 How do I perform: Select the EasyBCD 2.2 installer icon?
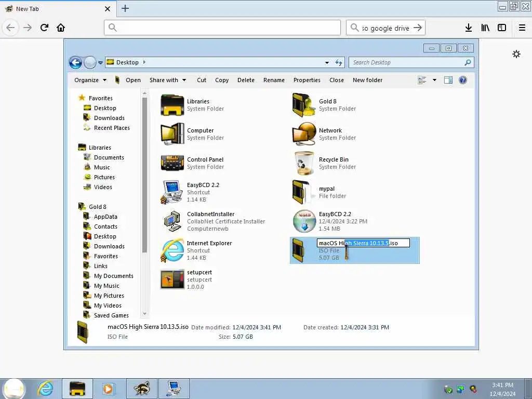(304, 221)
